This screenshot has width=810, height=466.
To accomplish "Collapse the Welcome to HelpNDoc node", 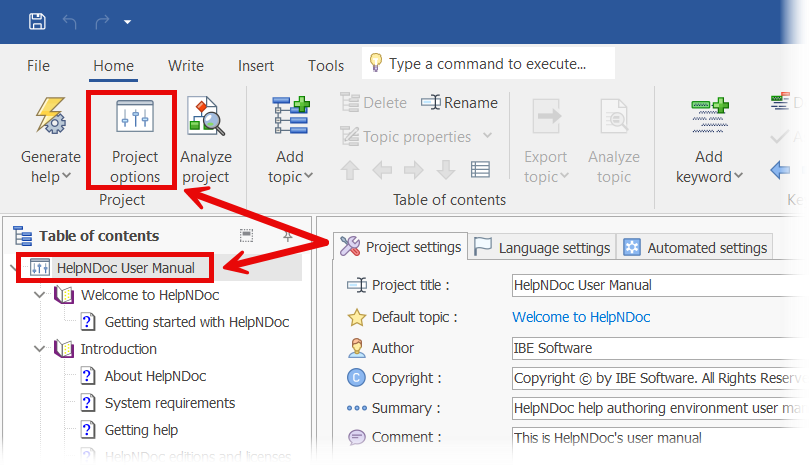I will click(x=40, y=295).
